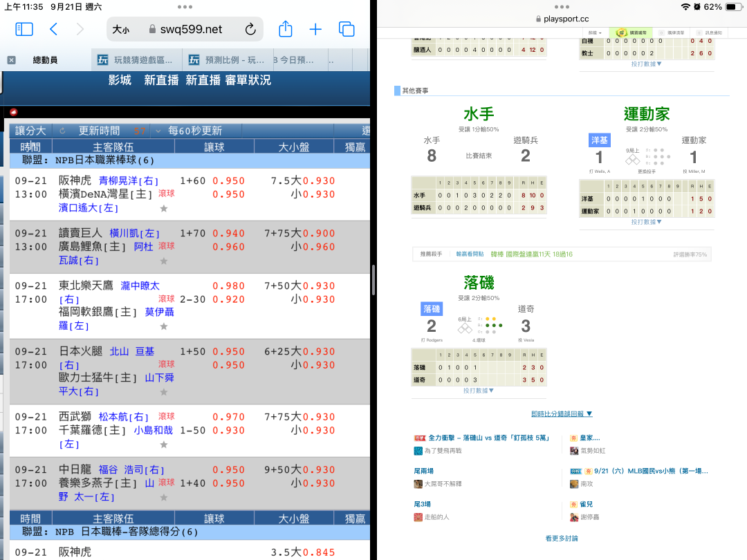Click the 看更多討論 link
The image size is (747, 560).
(x=562, y=538)
